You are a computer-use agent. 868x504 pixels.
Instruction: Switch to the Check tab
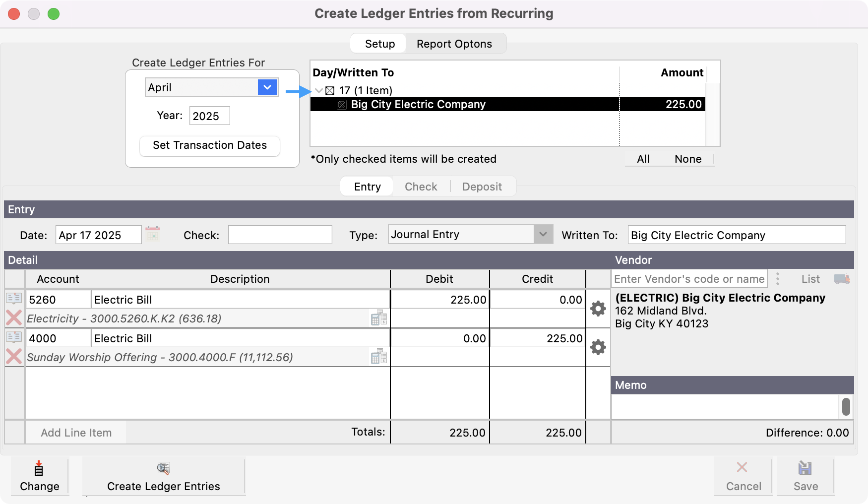[421, 187]
